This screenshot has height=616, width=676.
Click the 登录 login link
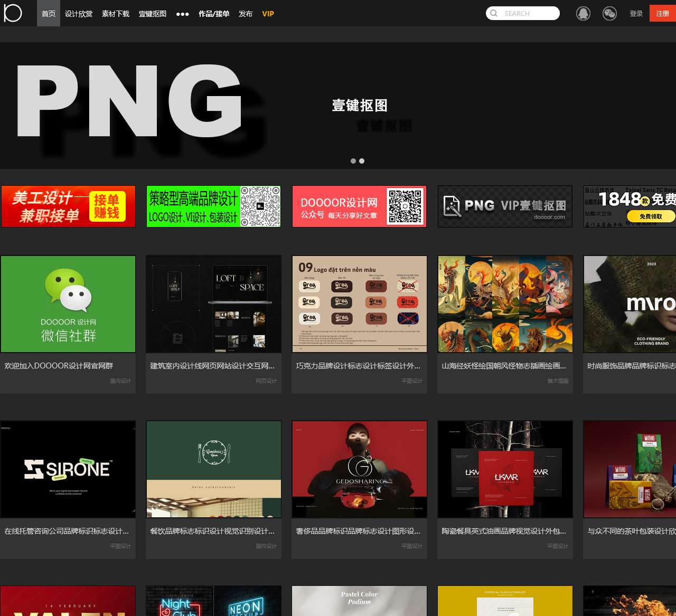click(x=636, y=14)
